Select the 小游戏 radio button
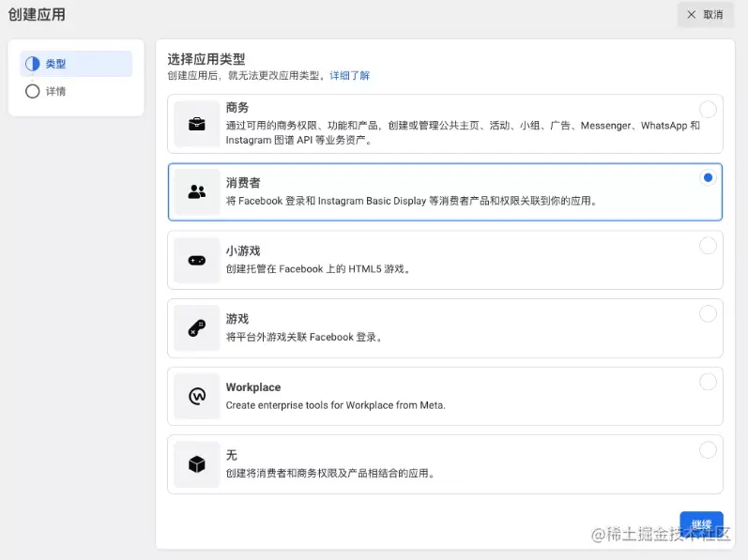748x560 pixels. pos(708,246)
